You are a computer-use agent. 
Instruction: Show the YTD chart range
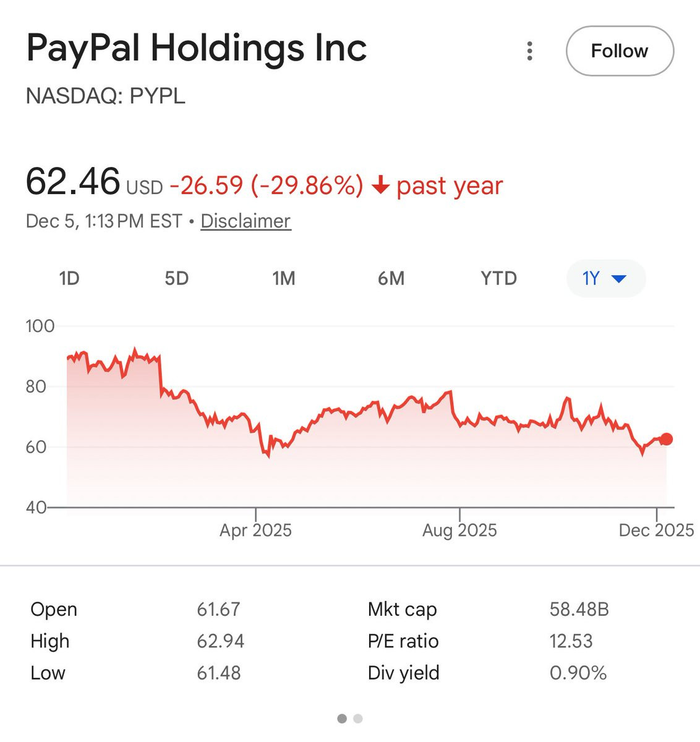(498, 278)
